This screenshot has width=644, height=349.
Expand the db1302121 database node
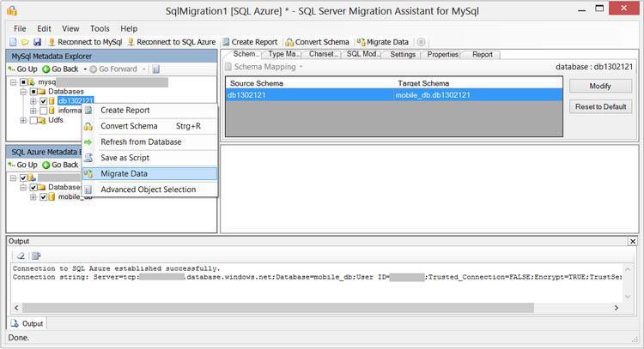tap(33, 101)
